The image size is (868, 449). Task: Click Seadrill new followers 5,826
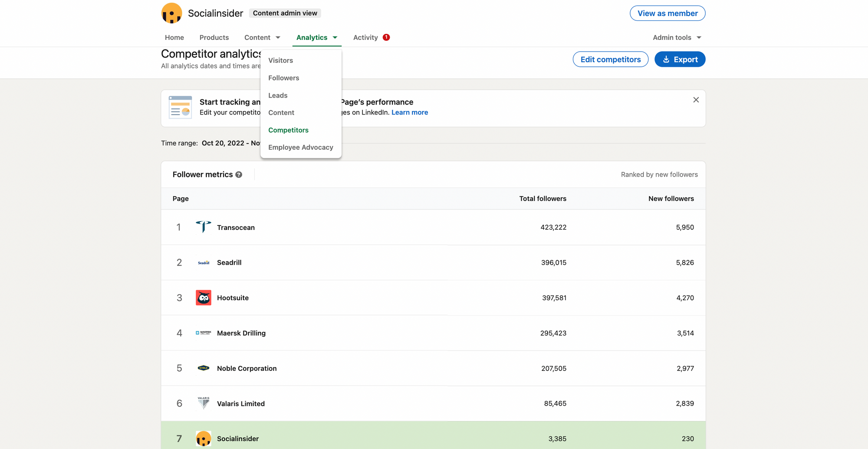[685, 262]
